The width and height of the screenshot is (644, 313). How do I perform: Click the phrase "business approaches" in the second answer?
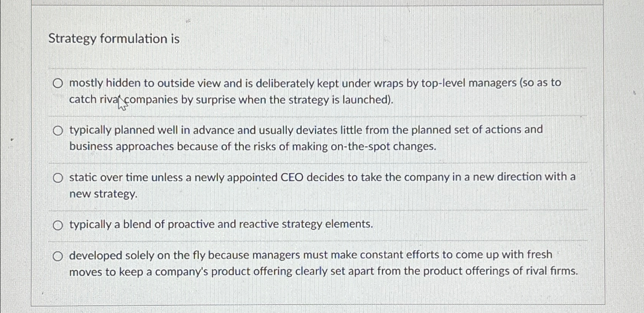tap(122, 146)
